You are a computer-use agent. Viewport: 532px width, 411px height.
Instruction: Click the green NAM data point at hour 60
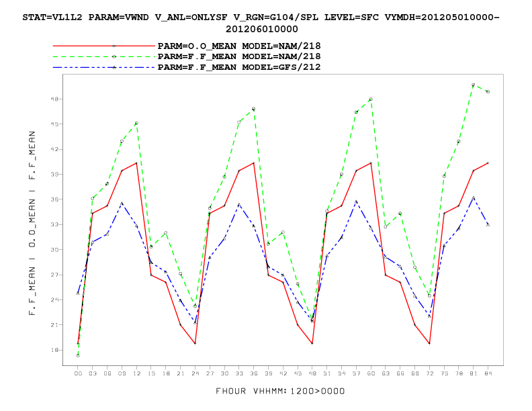click(x=371, y=99)
